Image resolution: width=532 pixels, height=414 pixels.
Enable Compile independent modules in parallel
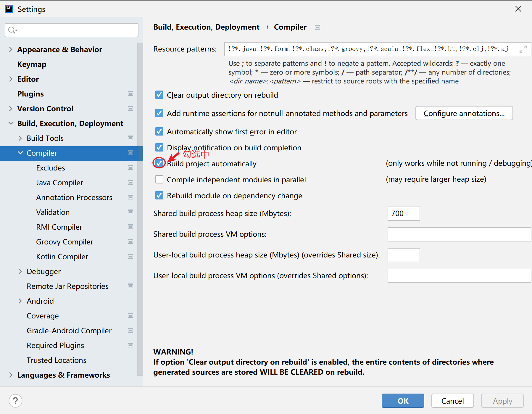point(159,180)
